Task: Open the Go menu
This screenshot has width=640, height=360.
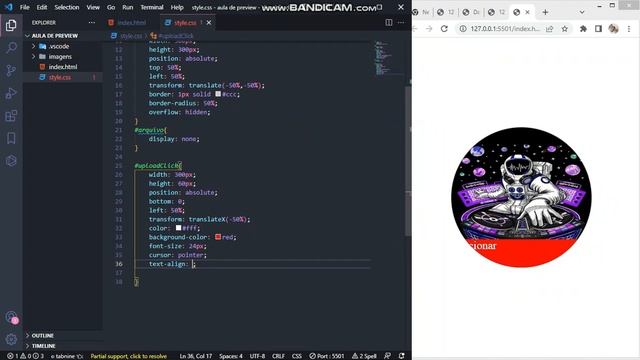Action: 111,7
